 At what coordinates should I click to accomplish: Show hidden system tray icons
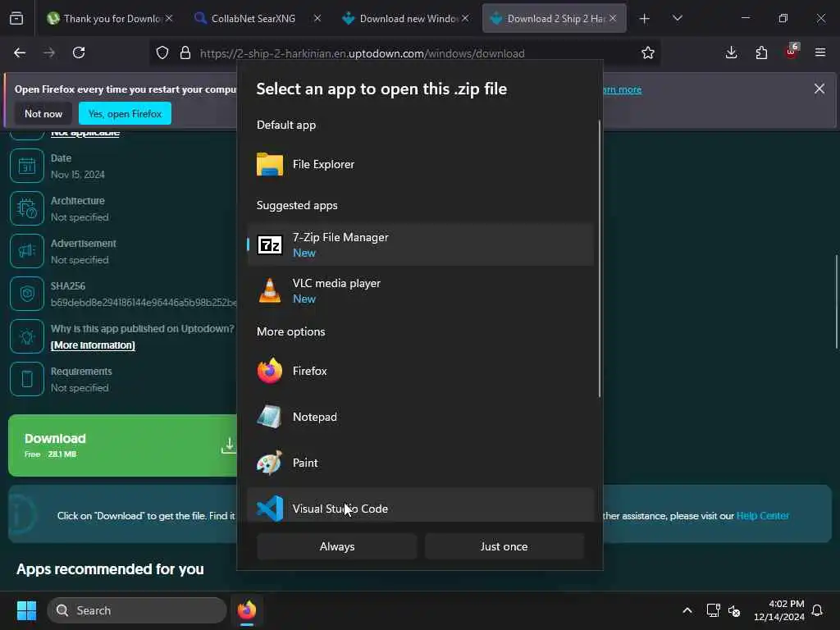(x=687, y=610)
